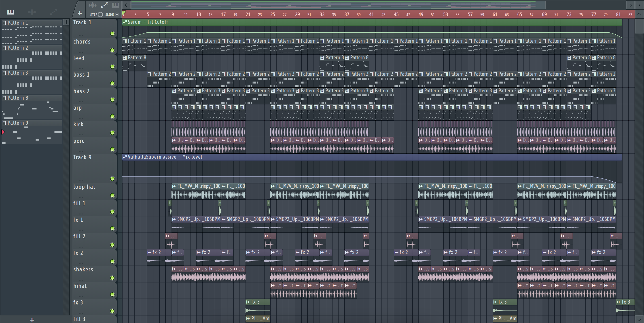The image size is (644, 323).
Task: Click the vertical playlist scrollbar thumb
Action: [x=639, y=26]
